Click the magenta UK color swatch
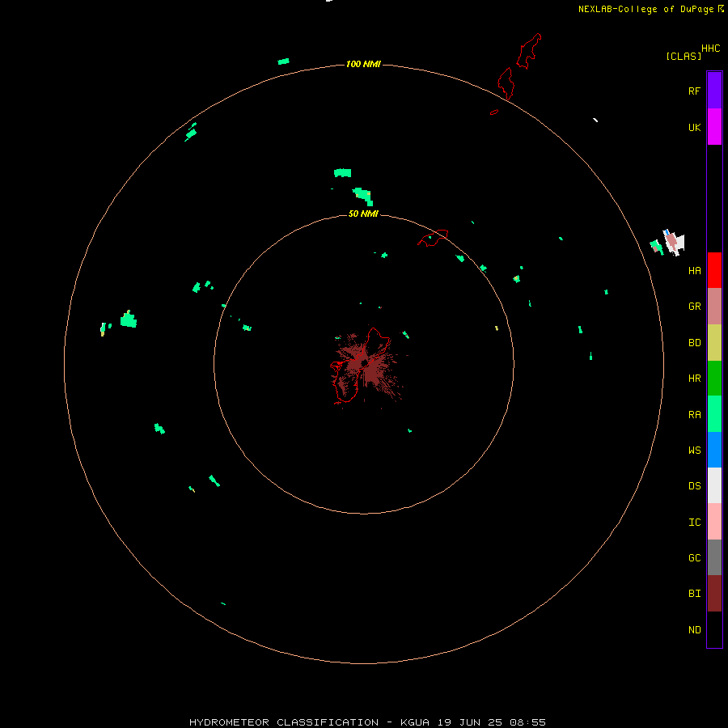 (x=714, y=127)
